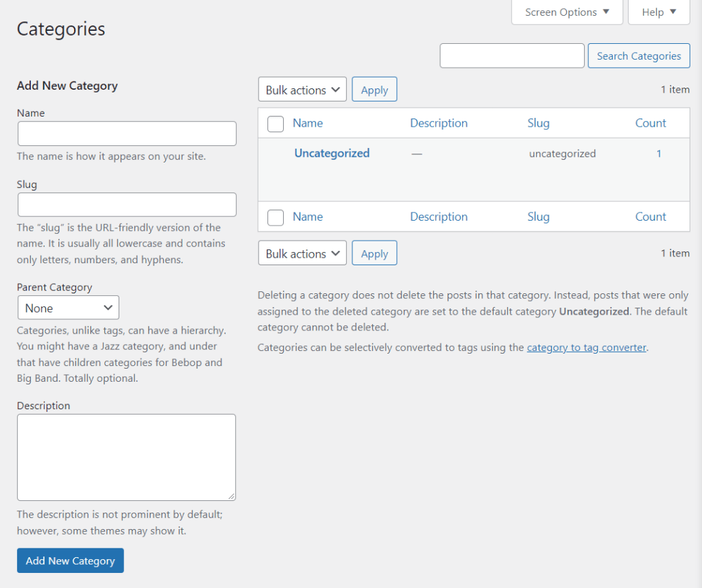Follow the category to tag converter link
The width and height of the screenshot is (702, 588).
[x=586, y=347]
